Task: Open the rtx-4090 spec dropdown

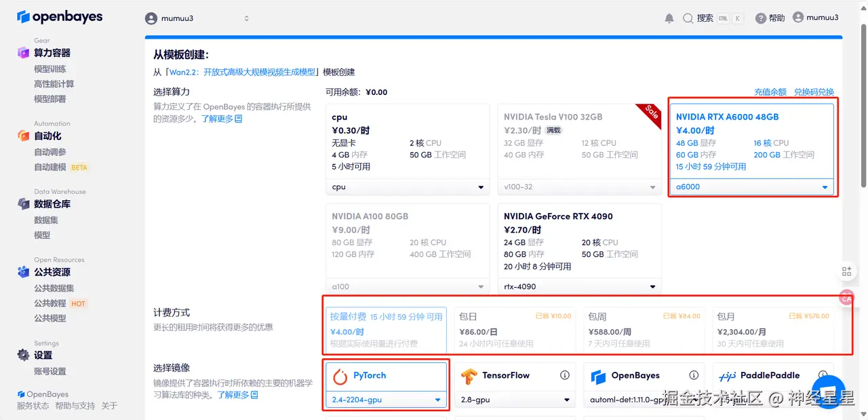Action: 580,286
